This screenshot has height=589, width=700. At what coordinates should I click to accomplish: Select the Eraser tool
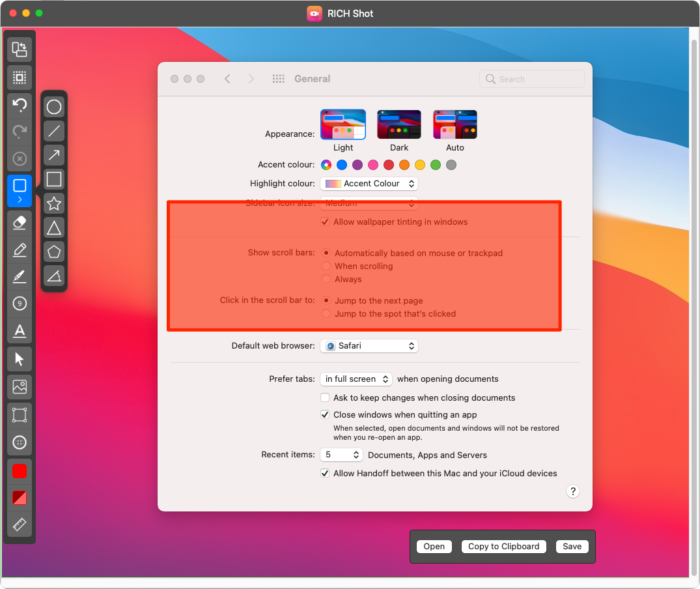(x=19, y=222)
